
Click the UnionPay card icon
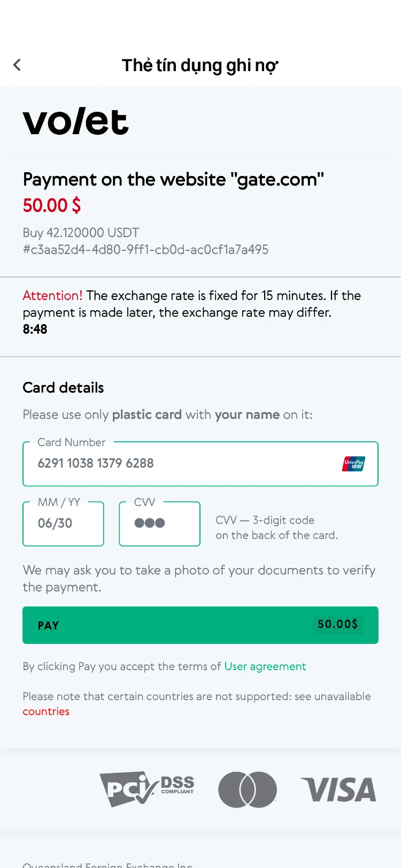click(x=353, y=464)
